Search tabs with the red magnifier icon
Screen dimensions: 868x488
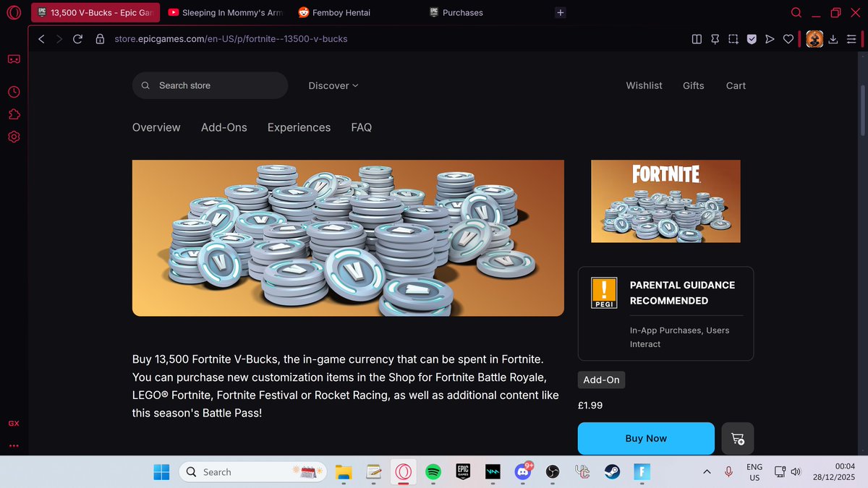point(796,12)
